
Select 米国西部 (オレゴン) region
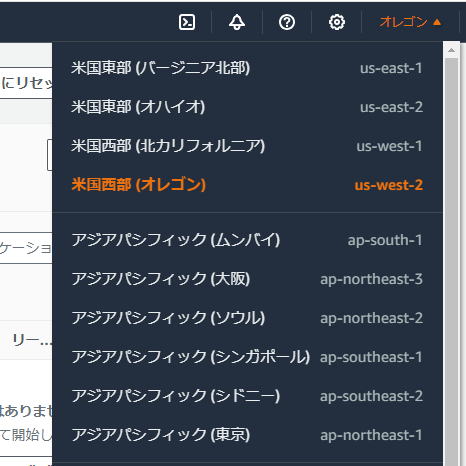coord(247,185)
